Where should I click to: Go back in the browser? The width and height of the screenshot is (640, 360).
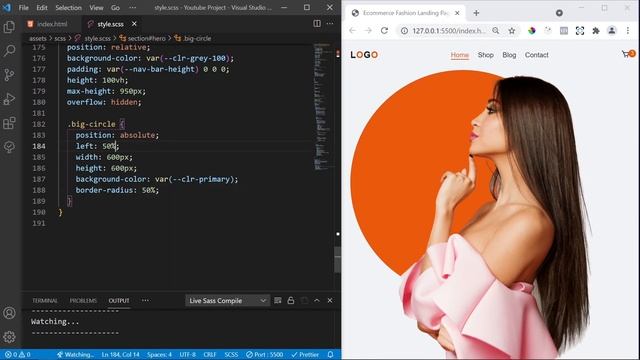352,31
